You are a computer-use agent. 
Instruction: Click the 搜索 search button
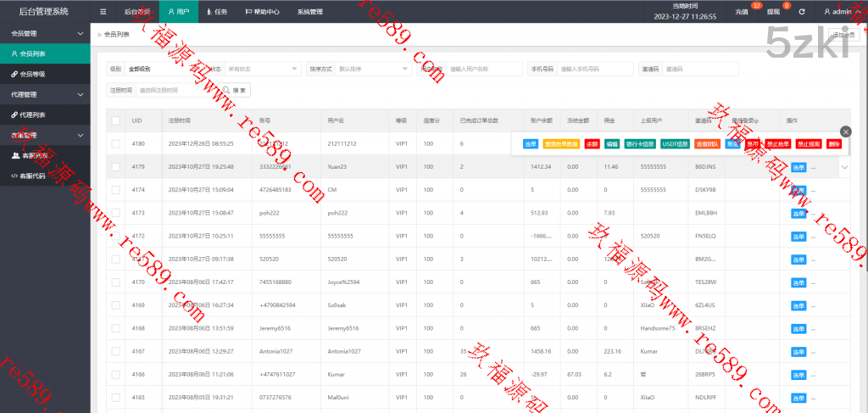(x=235, y=90)
